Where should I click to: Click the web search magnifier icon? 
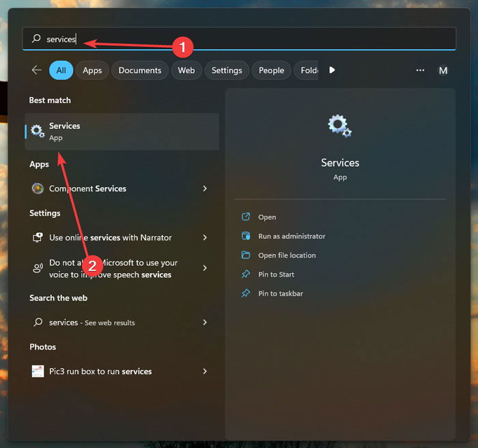[38, 322]
